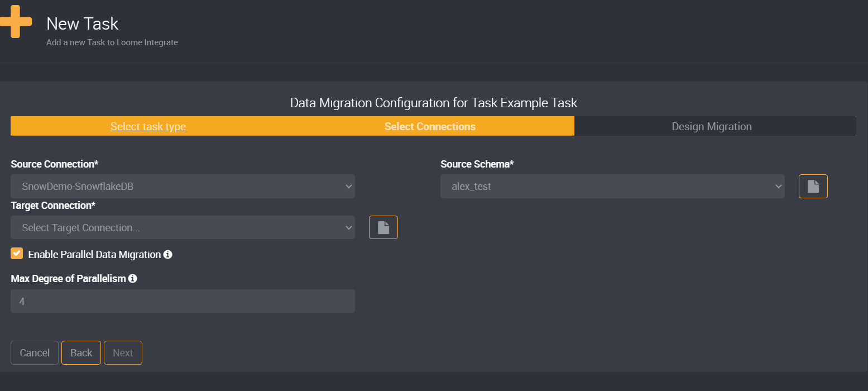
Task: Select the Design Migration step
Action: 712,126
